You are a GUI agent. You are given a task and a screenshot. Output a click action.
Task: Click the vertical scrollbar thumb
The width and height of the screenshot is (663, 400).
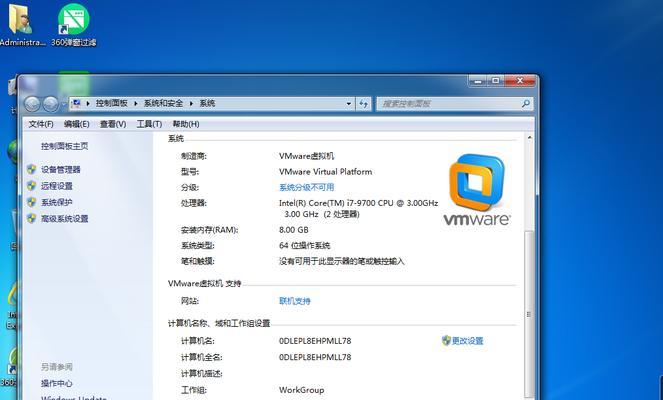pos(529,314)
